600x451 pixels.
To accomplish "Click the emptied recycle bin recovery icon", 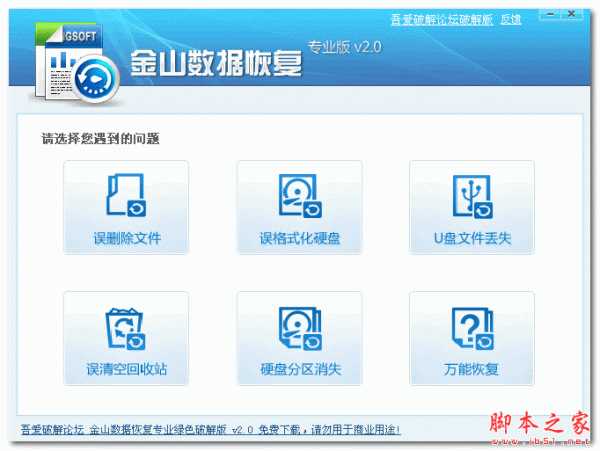I will [x=126, y=328].
